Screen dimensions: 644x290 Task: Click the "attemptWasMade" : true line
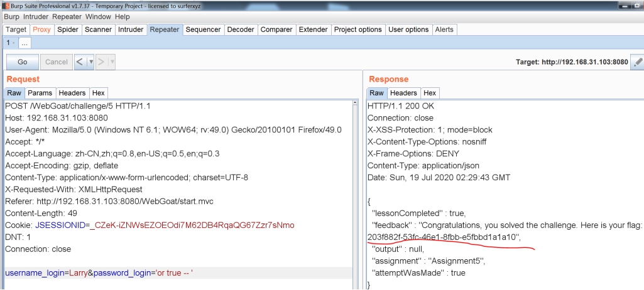tap(418, 273)
